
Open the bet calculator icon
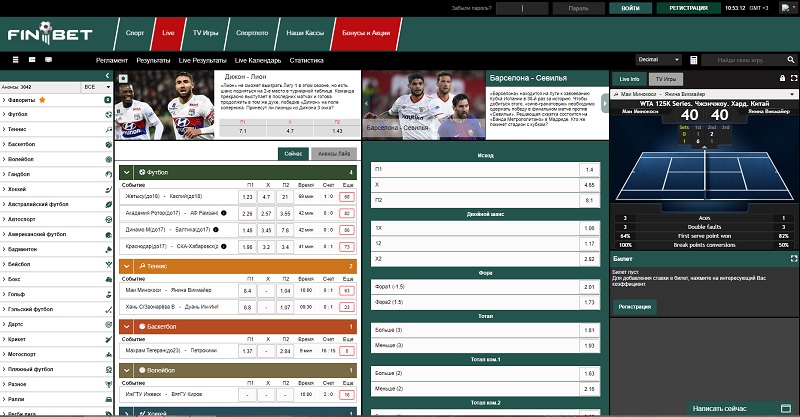coord(693,60)
